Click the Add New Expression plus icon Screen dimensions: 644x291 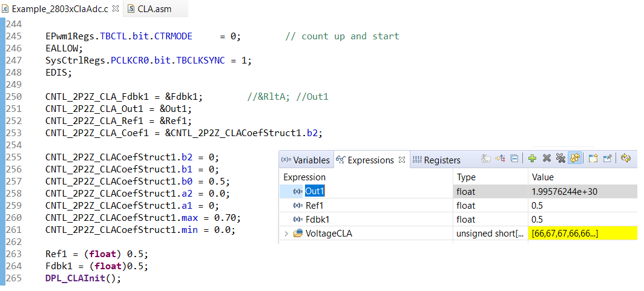(x=532, y=159)
